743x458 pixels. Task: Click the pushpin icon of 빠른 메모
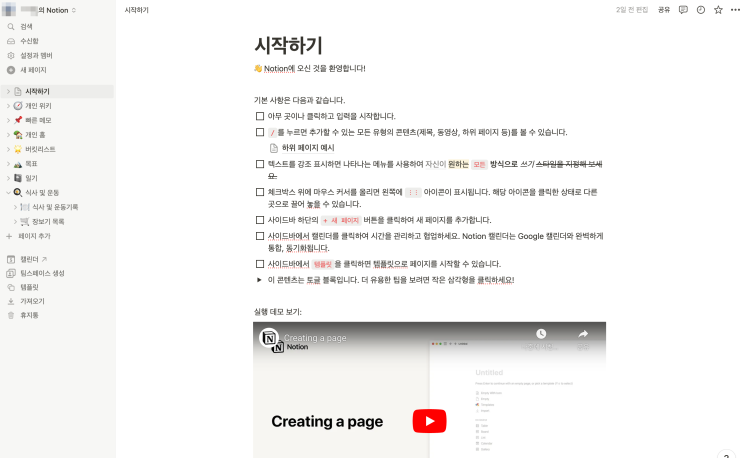pos(18,120)
